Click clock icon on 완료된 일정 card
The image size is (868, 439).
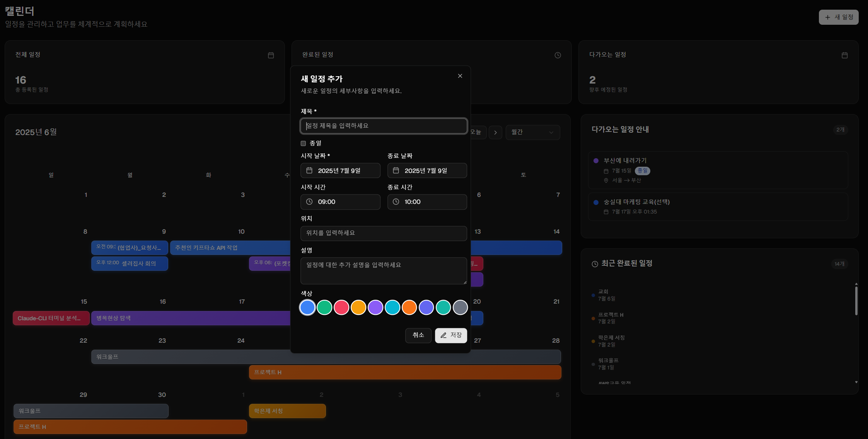coord(558,55)
